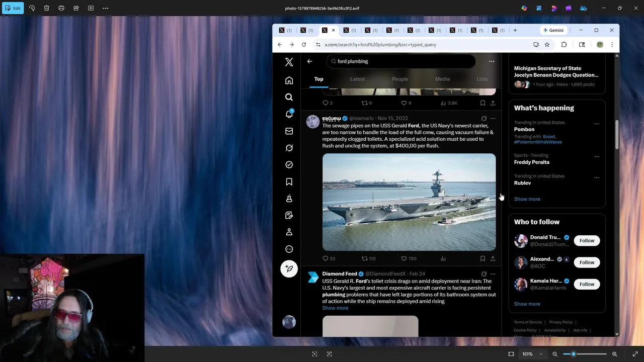Switch to the Lists tab
The image size is (644, 362).
click(x=482, y=79)
